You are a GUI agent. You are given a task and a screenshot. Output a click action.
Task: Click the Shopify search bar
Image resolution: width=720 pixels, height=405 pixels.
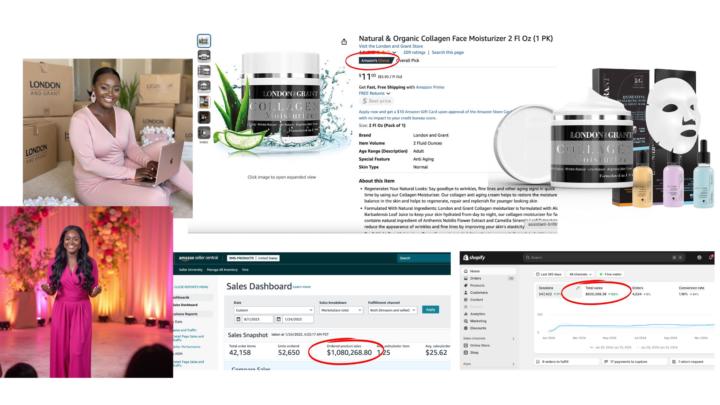point(602,258)
